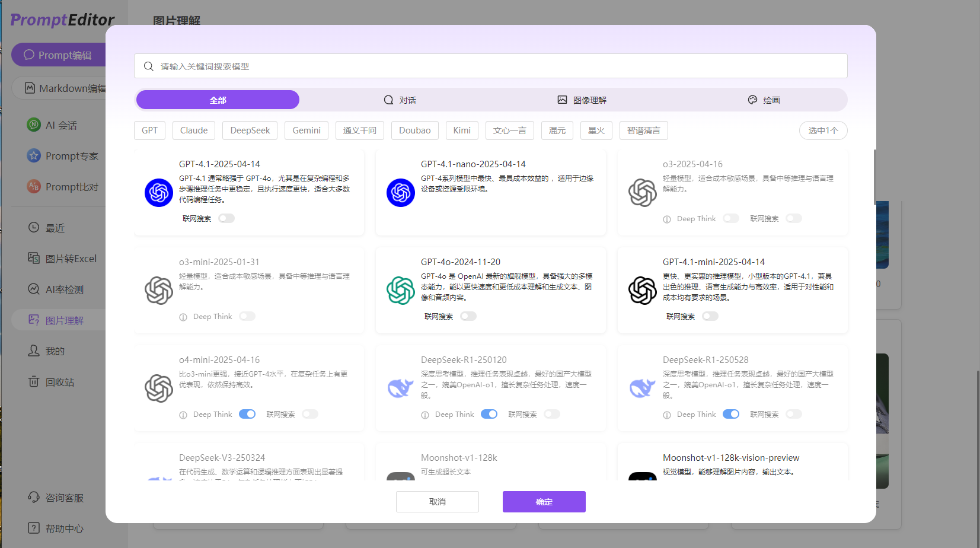Toggle Deep Think for o3-mini-2025-01-31
980x548 pixels.
tap(247, 317)
